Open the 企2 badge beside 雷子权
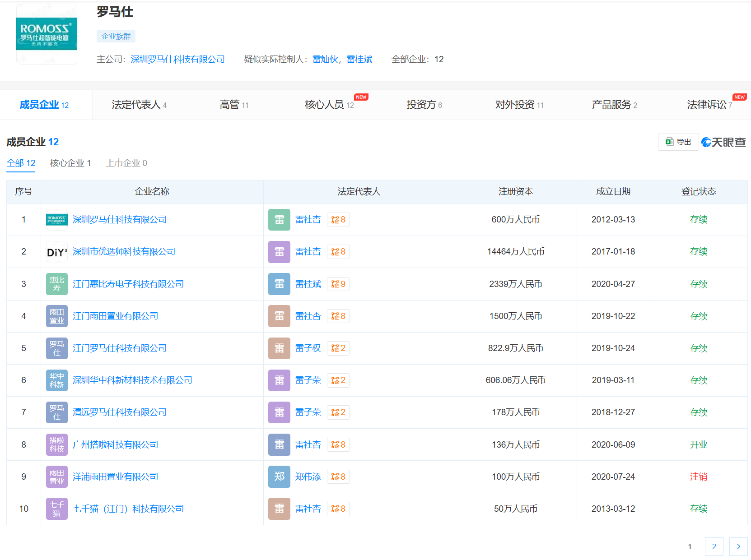 click(338, 348)
